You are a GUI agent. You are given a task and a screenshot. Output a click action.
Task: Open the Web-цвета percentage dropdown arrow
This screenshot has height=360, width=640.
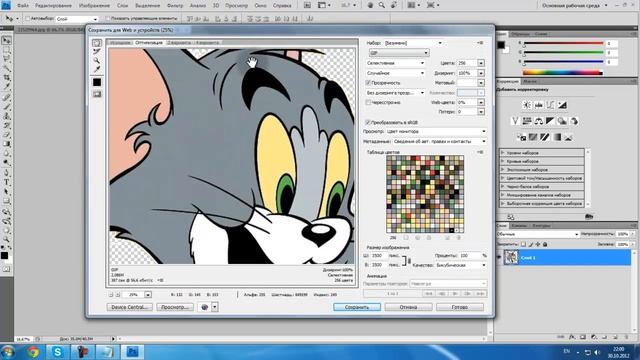[x=481, y=102]
